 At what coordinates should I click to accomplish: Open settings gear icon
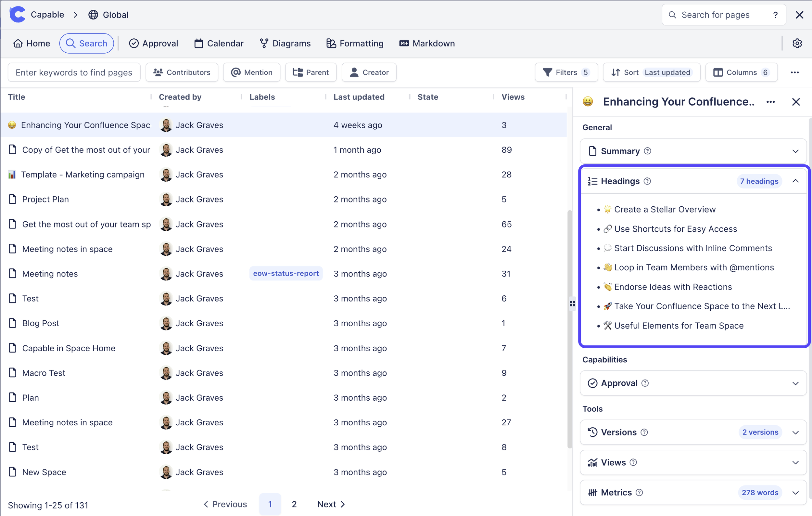797,43
